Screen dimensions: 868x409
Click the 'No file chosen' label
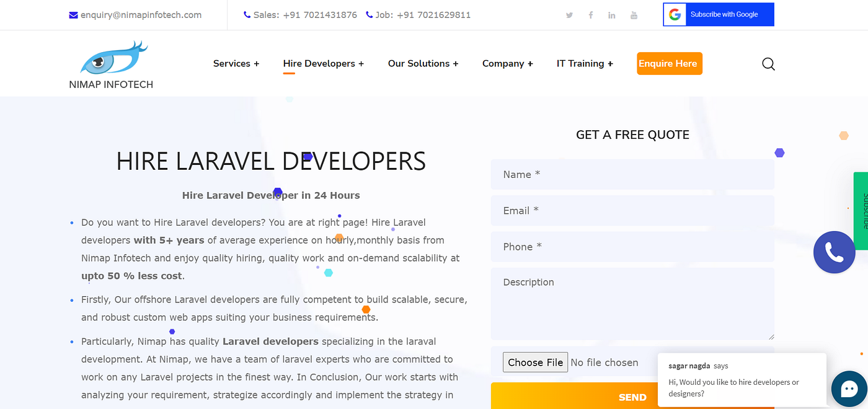coord(604,363)
